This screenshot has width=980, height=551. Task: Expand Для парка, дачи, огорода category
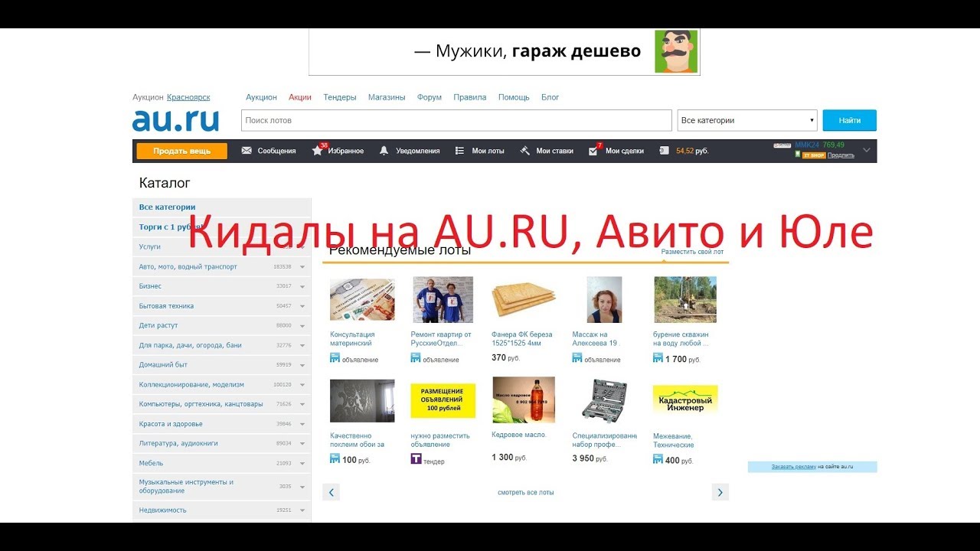(x=302, y=345)
